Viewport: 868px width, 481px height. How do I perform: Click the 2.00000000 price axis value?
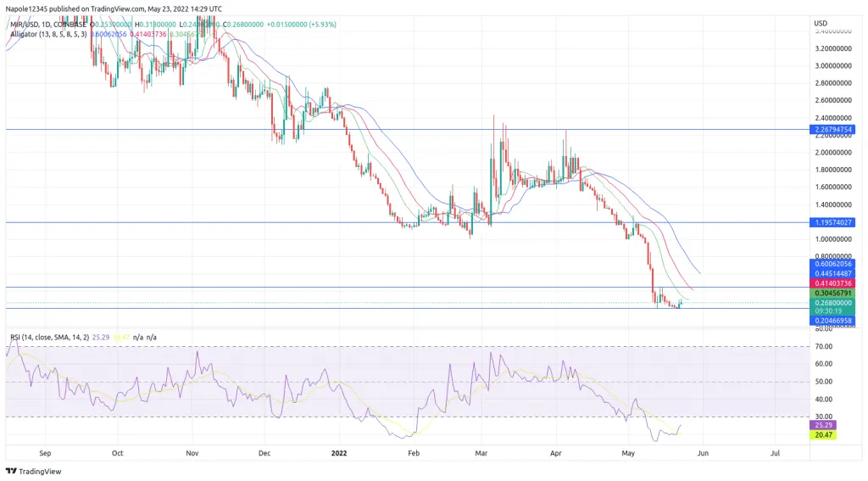[x=833, y=153]
